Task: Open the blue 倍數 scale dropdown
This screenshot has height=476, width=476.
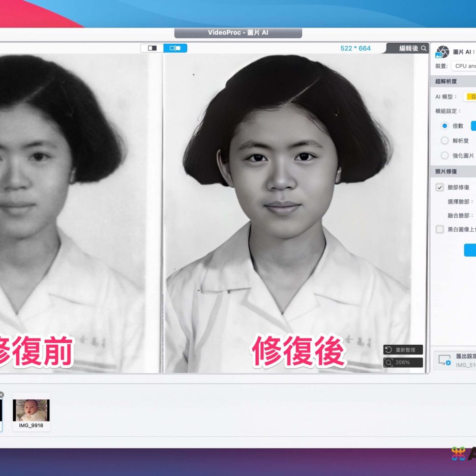Action: (x=473, y=126)
